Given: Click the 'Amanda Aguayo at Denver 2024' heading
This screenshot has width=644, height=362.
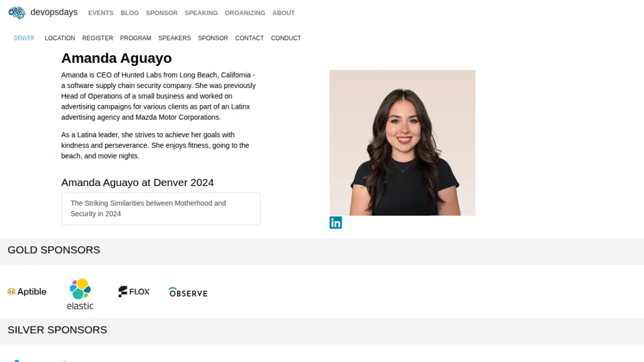Looking at the screenshot, I should (x=137, y=182).
